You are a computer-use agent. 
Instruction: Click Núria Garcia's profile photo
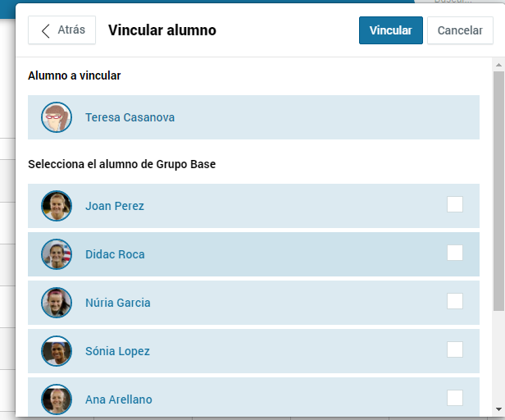[x=57, y=303]
